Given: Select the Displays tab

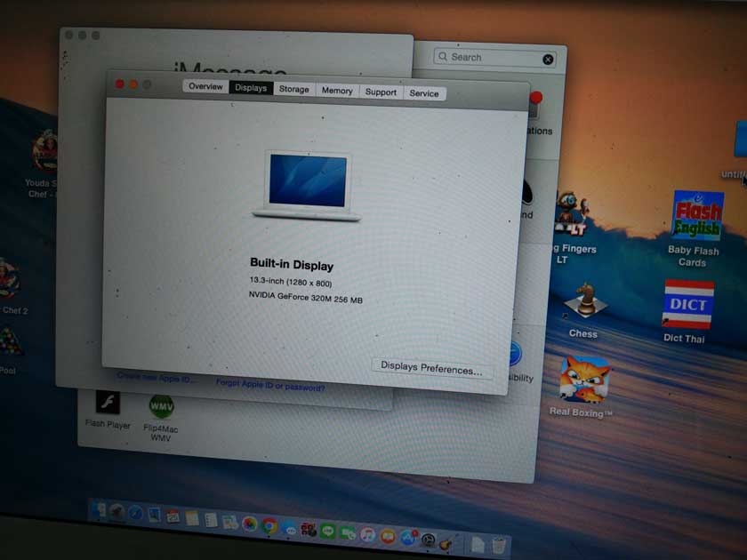Looking at the screenshot, I should click(x=251, y=88).
